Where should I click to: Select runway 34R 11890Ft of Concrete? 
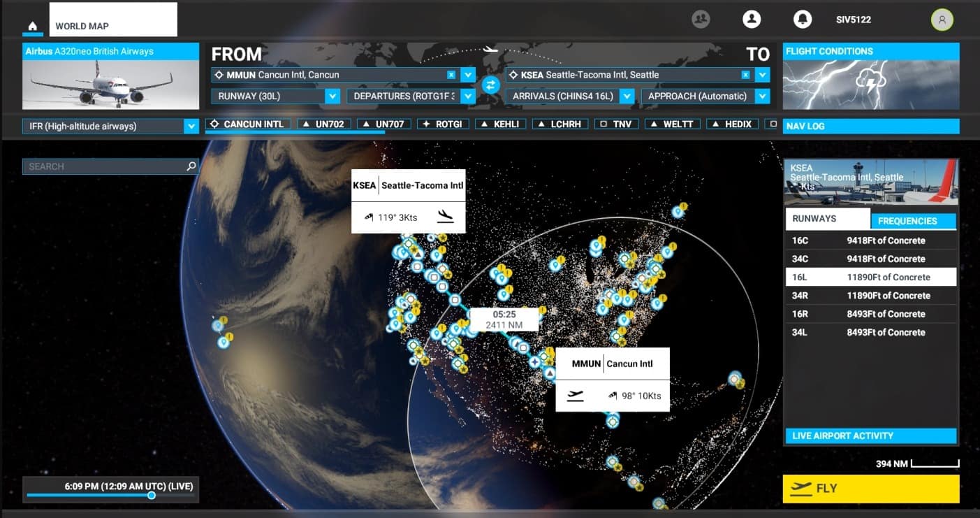pyautogui.click(x=871, y=296)
